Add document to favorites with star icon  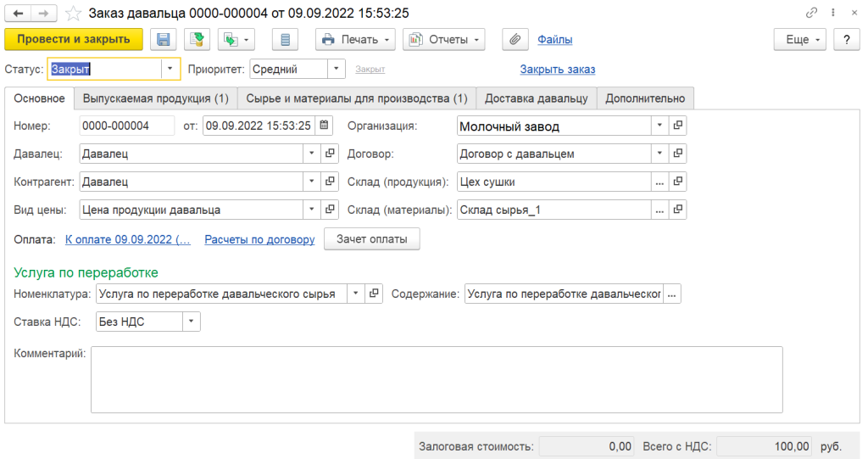73,14
